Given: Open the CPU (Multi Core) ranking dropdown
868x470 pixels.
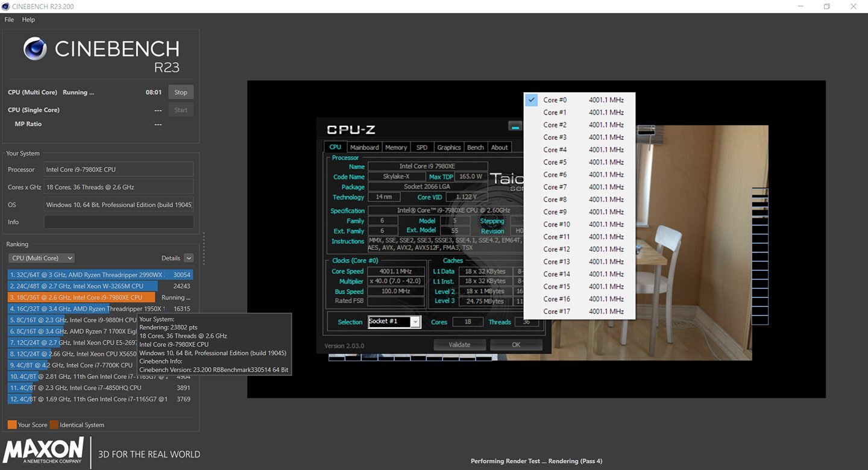Looking at the screenshot, I should pyautogui.click(x=41, y=258).
